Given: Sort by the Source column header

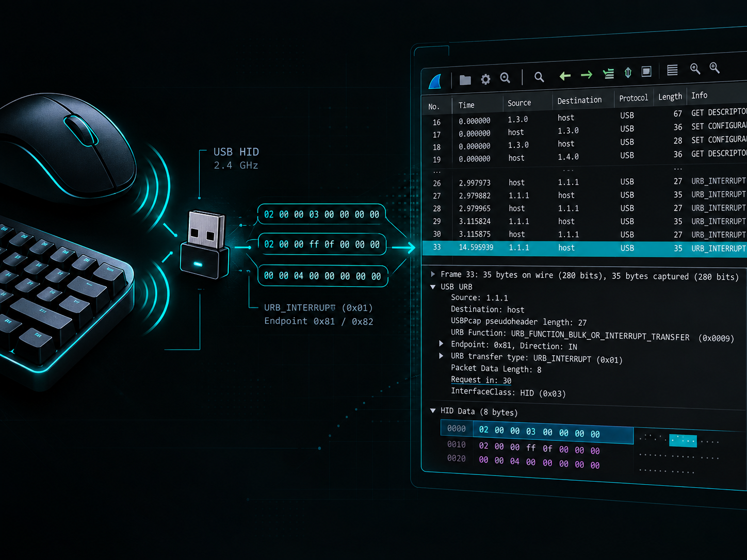Looking at the screenshot, I should tap(519, 103).
